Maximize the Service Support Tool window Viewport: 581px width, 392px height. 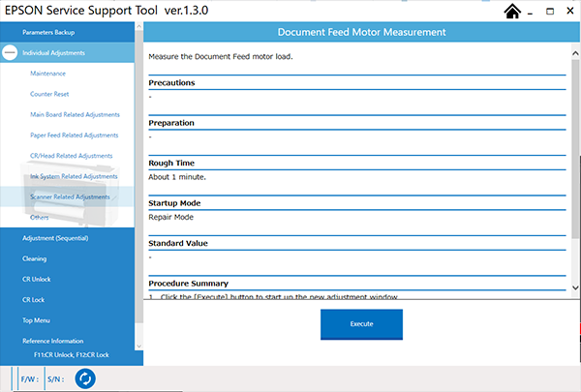[550, 11]
